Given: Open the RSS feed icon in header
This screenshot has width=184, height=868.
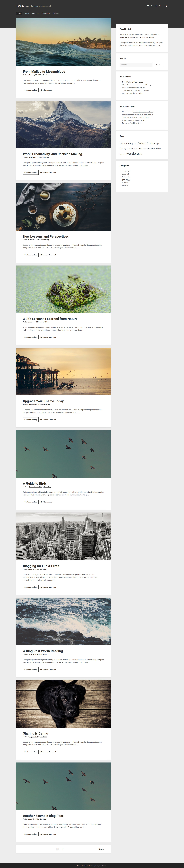Looking at the screenshot, I should (x=160, y=6).
